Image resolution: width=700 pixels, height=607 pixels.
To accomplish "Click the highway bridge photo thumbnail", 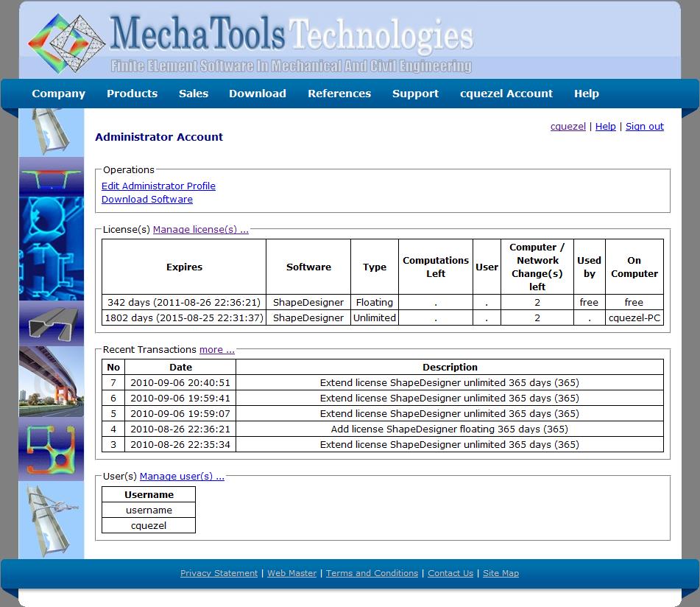I will 52,382.
